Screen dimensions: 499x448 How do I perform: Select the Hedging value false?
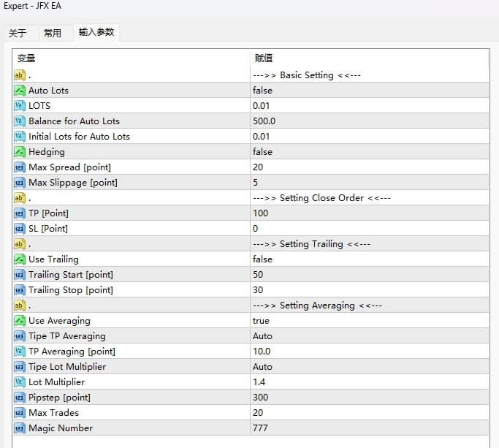262,152
